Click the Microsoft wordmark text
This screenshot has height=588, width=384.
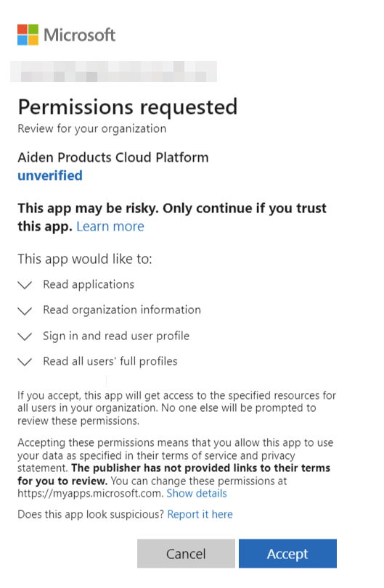pos(80,35)
